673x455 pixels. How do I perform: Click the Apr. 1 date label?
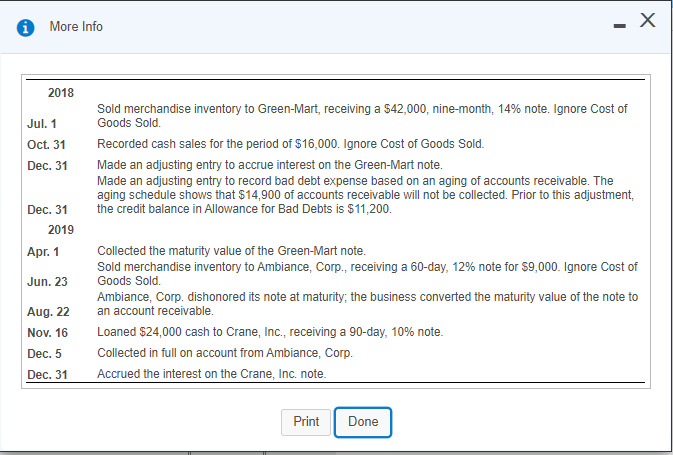[43, 252]
